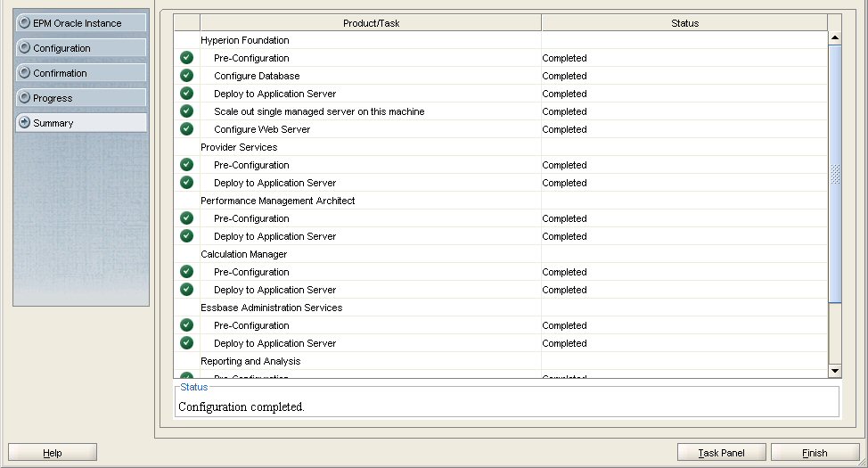Screen dimensions: 868x468
Task: Click the Configure Database task text
Action: pyautogui.click(x=257, y=76)
